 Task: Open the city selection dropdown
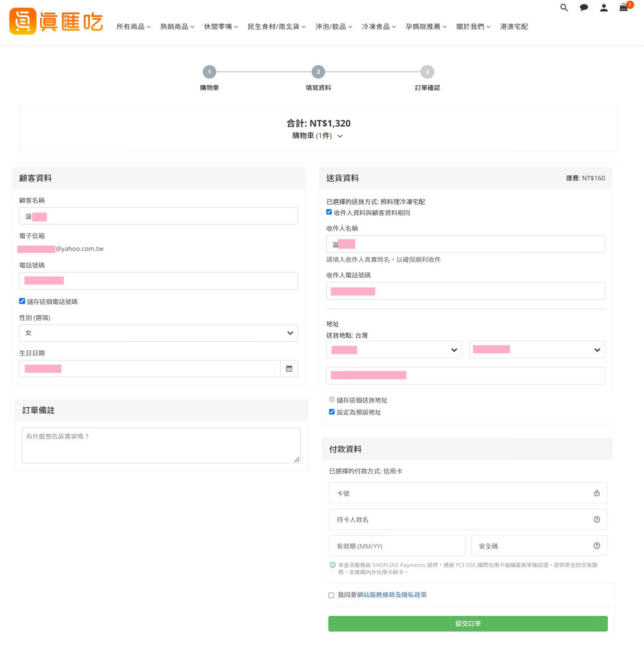[394, 350]
